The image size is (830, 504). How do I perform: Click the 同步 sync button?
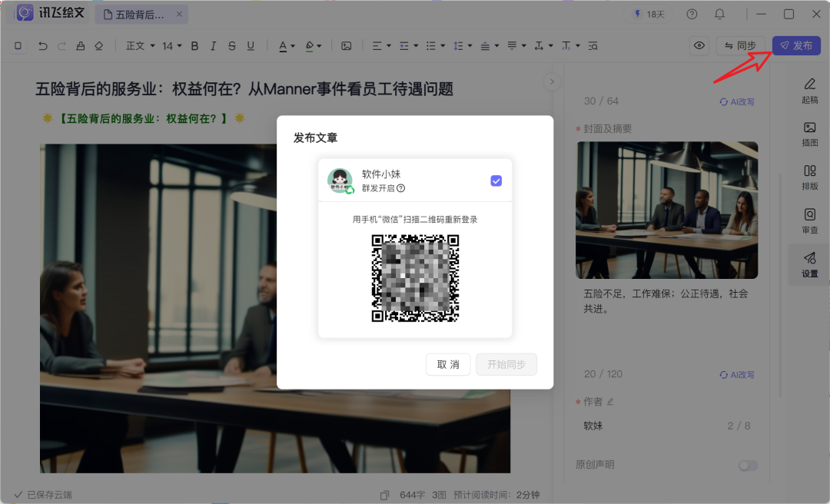pos(741,45)
